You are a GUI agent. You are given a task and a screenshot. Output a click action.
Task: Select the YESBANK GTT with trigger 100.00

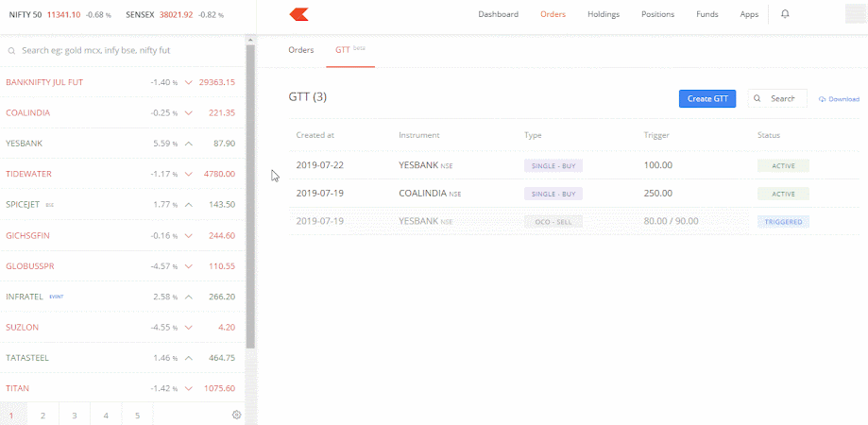point(574,165)
